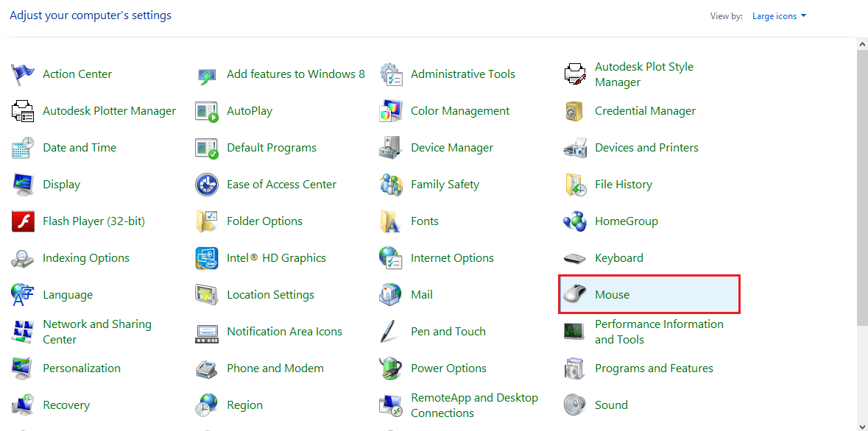This screenshot has height=431, width=868.
Task: Open the Autodesk Plotter Manager icon
Action: click(23, 111)
